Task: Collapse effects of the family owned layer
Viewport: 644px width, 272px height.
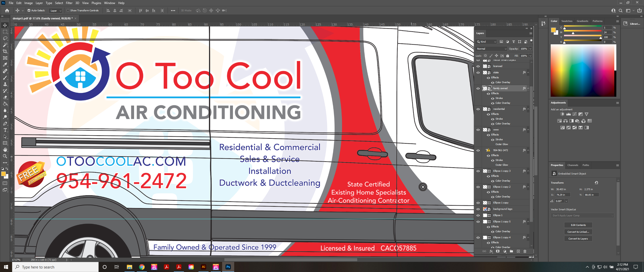Action: pyautogui.click(x=528, y=88)
